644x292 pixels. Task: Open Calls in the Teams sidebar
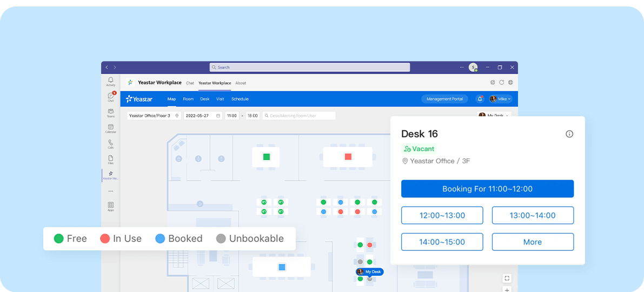110,144
